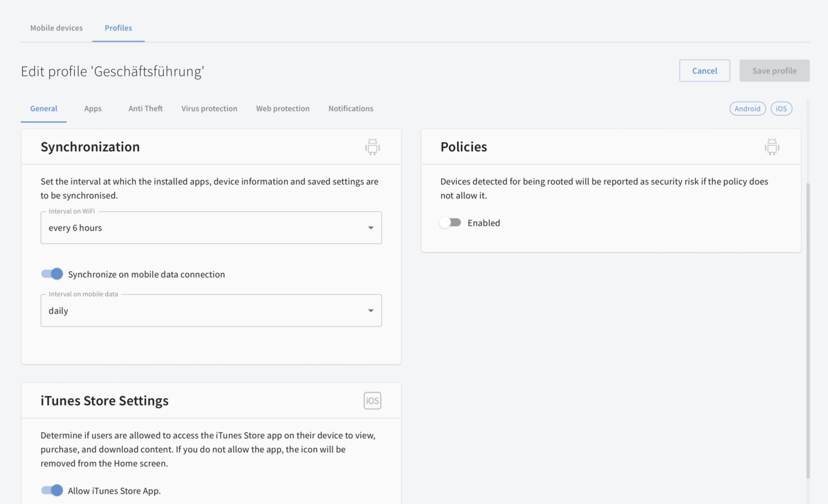Click Android icon in Policies card header
This screenshot has width=828, height=504.
pos(772,147)
